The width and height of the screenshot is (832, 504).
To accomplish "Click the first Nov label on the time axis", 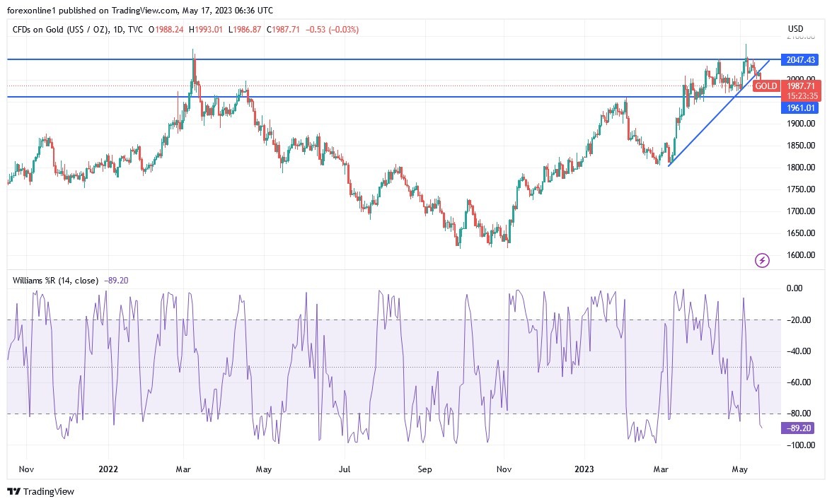I will tap(26, 469).
